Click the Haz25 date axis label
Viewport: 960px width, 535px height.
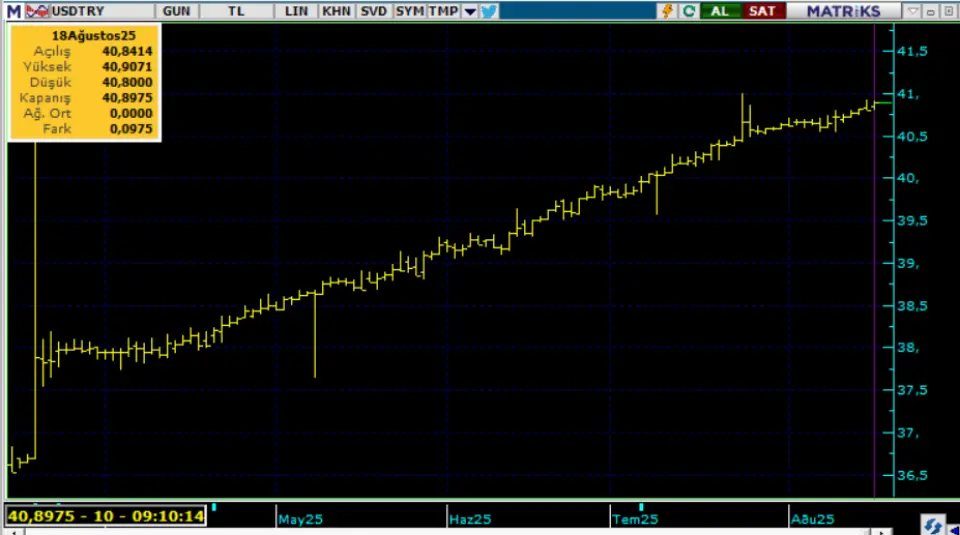(470, 519)
